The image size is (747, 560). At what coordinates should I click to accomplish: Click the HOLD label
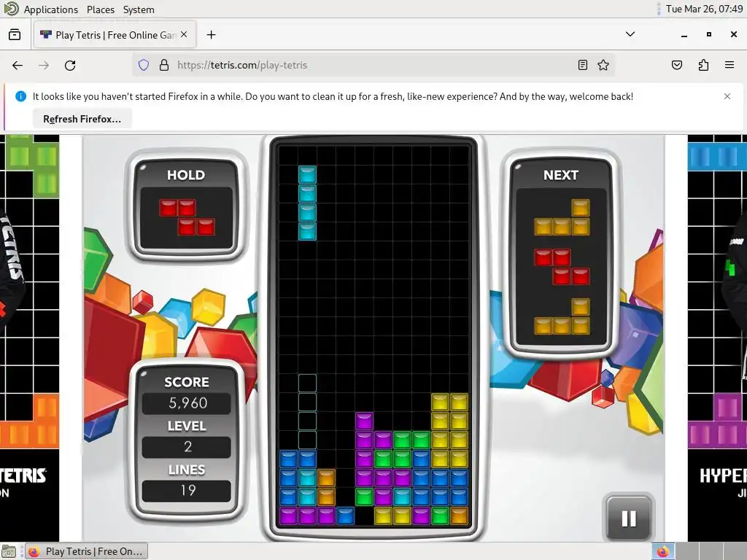coord(186,175)
